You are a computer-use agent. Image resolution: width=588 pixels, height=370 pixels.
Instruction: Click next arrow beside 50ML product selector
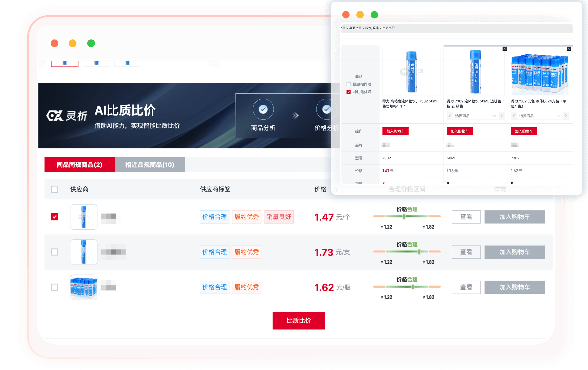click(501, 116)
